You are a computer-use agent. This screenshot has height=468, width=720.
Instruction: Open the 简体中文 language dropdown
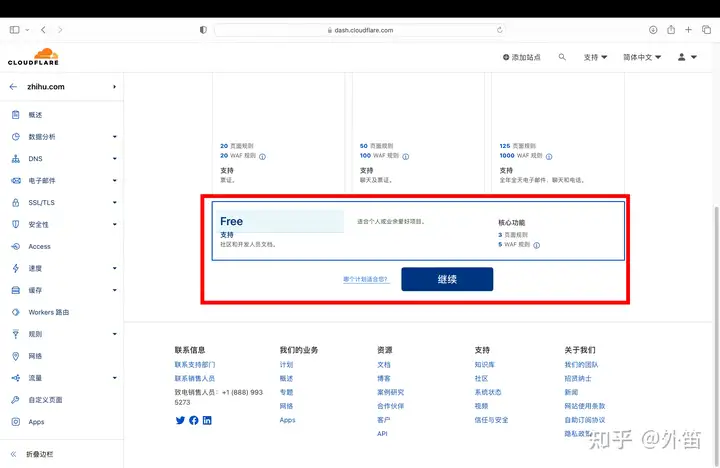coord(642,57)
